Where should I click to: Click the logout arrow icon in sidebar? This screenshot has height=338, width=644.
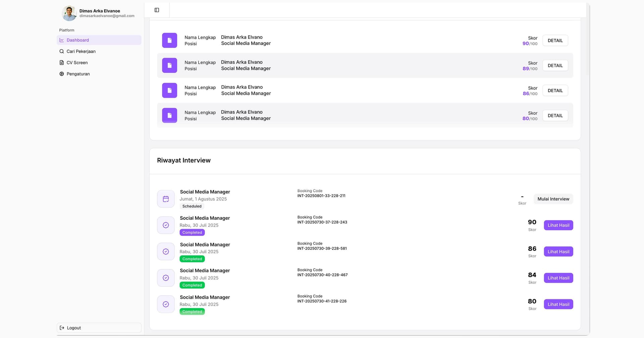tap(62, 328)
